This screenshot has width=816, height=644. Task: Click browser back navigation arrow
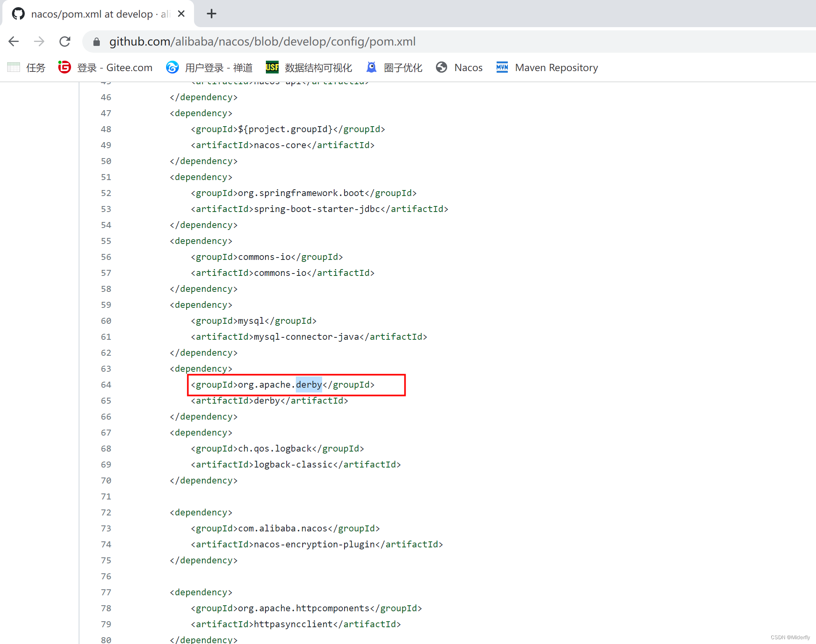(14, 41)
